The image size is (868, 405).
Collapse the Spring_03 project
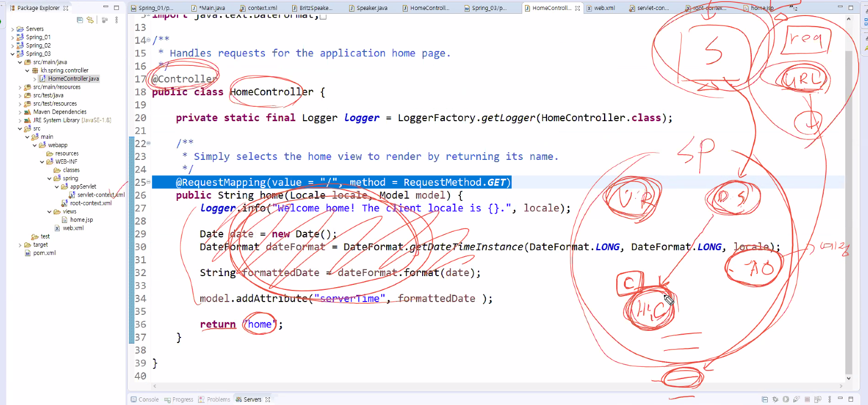point(13,54)
